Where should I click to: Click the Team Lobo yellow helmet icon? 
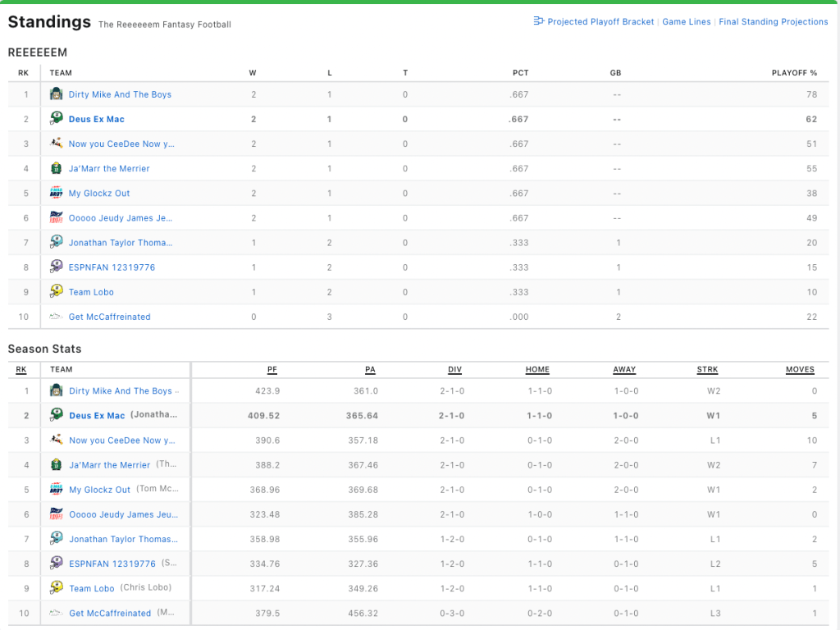pyautogui.click(x=56, y=291)
